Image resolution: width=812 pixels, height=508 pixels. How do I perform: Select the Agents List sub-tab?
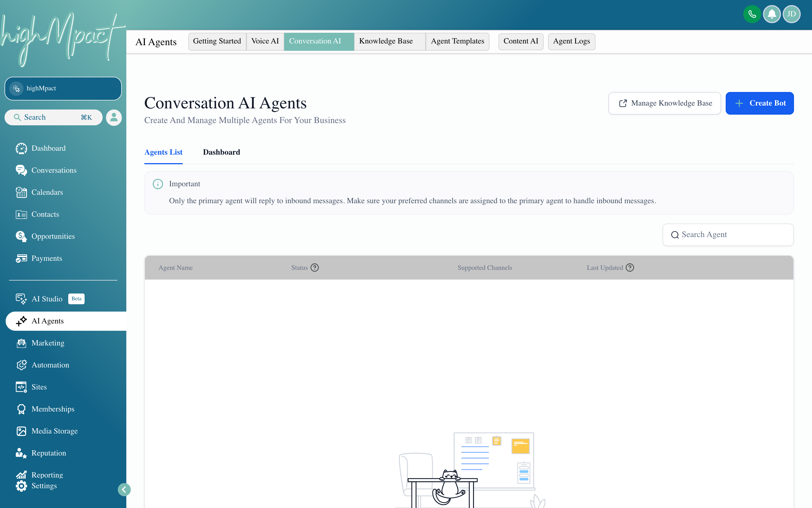[x=164, y=152]
